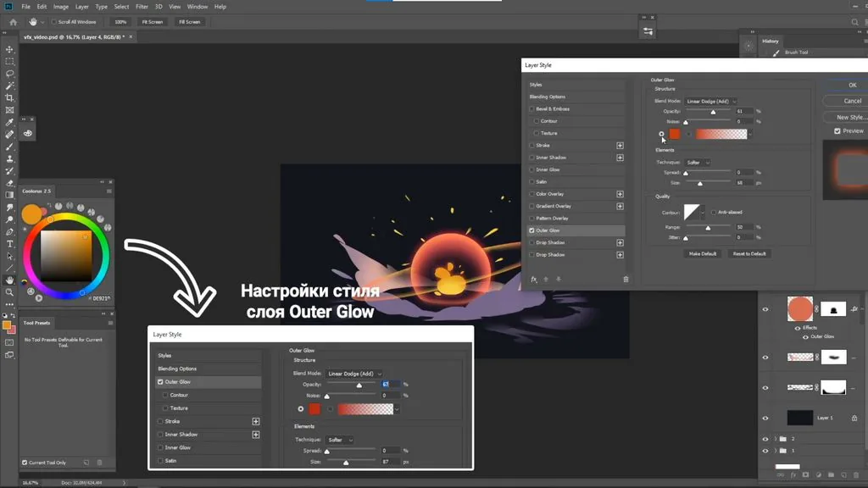Open the Blend Mode Linear Dodge dropdown
868x488 pixels.
coord(711,102)
